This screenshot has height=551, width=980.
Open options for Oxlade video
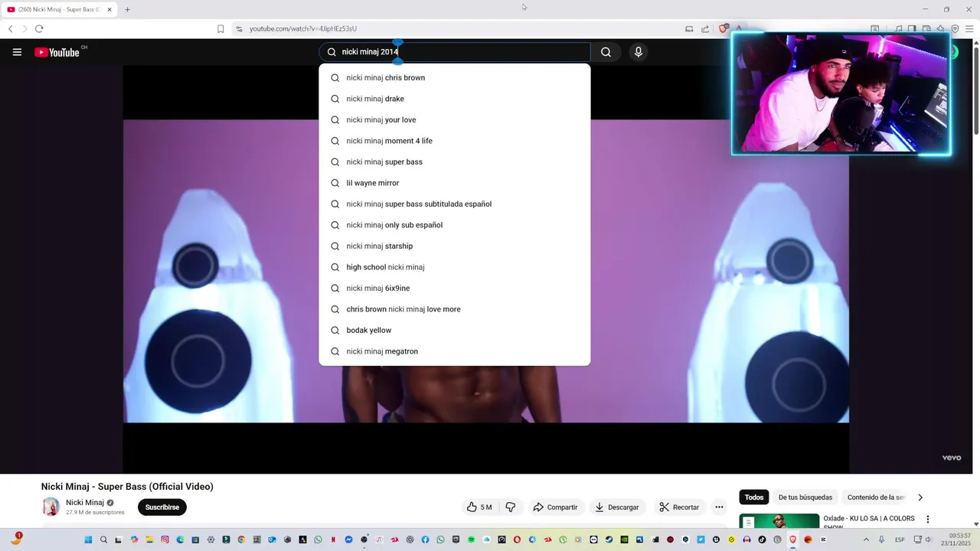point(928,520)
